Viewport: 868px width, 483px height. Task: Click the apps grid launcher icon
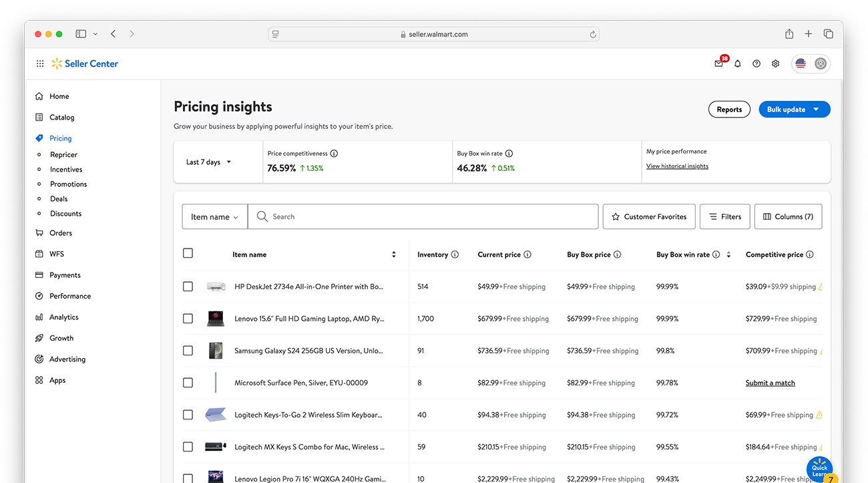click(40, 64)
